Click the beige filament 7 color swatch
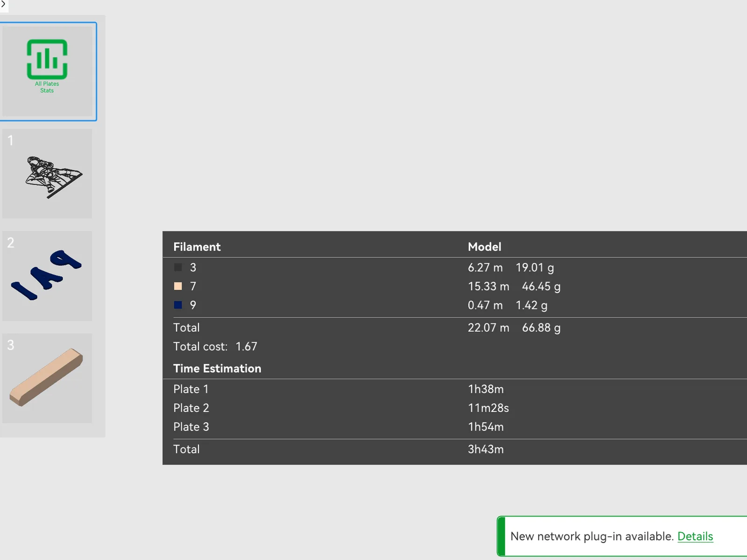The width and height of the screenshot is (747, 560). coord(178,286)
